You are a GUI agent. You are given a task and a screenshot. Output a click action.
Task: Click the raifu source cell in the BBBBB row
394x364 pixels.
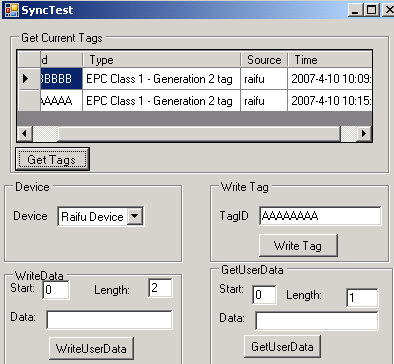tap(264, 79)
